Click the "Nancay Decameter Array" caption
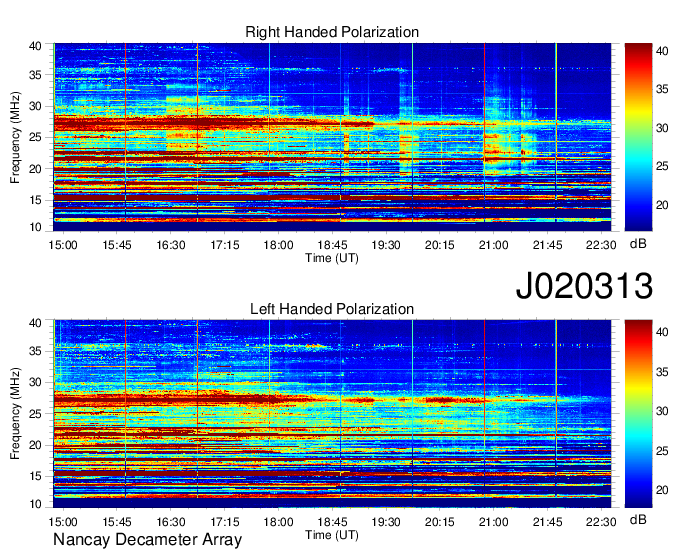The image size is (680, 552). pyautogui.click(x=147, y=540)
